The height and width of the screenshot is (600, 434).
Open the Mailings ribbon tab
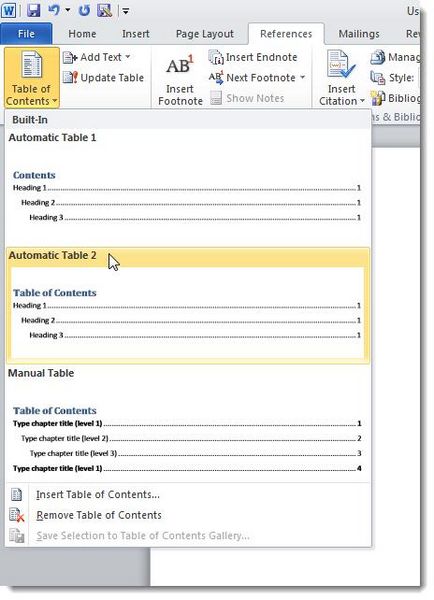[359, 34]
